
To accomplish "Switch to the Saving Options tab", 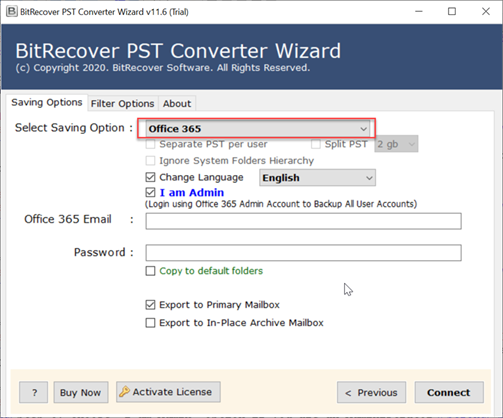I will pos(47,102).
